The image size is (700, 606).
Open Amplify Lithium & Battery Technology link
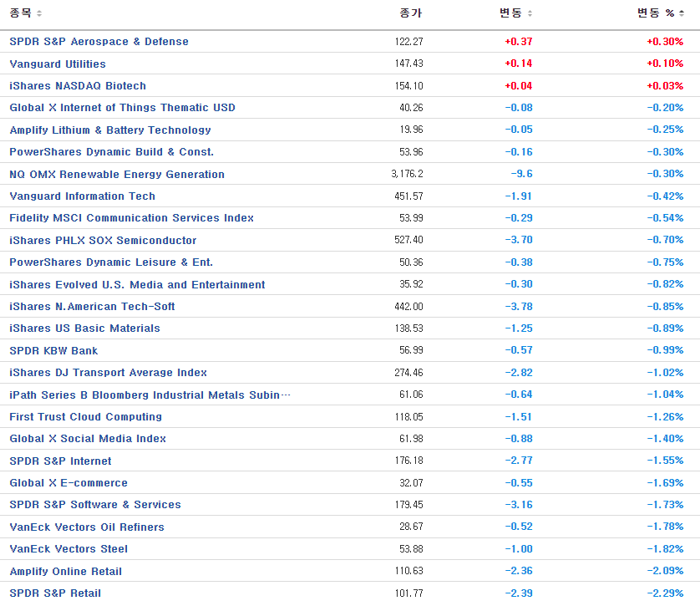coord(110,130)
